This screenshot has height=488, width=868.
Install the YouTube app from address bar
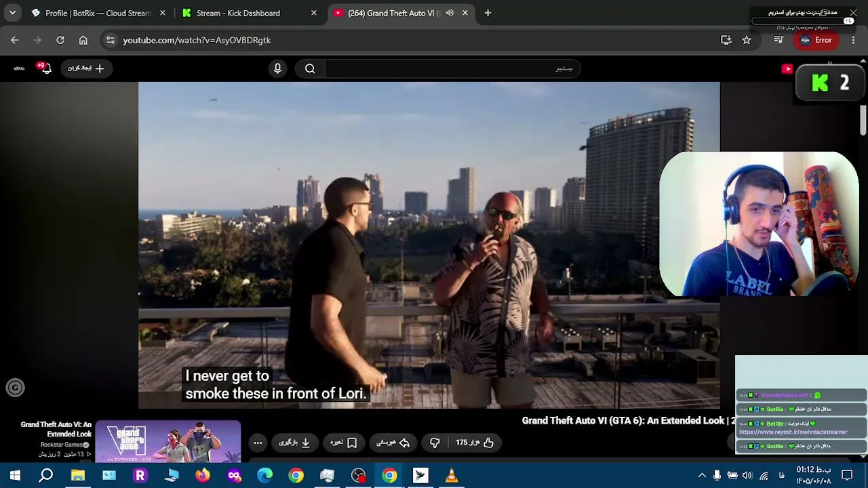tap(726, 40)
